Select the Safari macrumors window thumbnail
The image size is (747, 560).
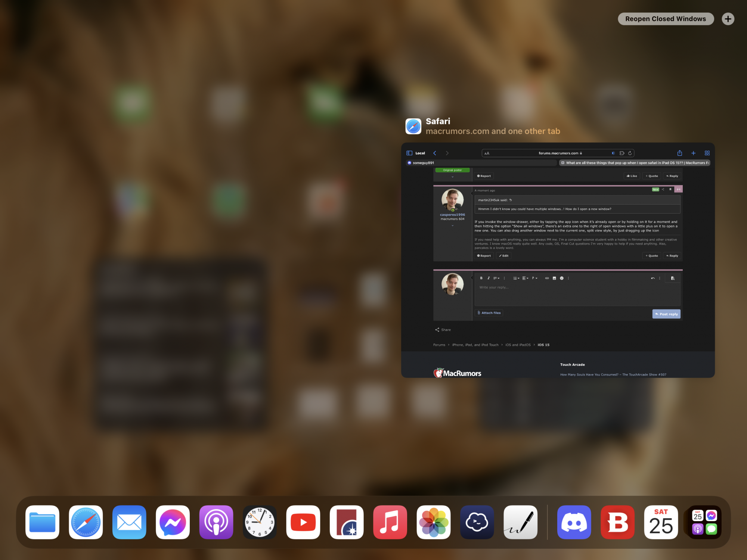[x=558, y=260]
